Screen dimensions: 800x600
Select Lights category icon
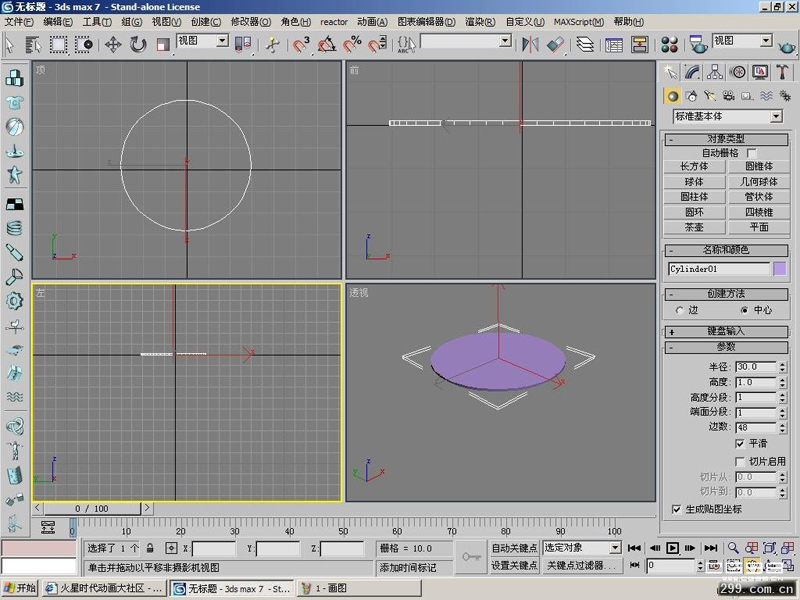point(710,96)
